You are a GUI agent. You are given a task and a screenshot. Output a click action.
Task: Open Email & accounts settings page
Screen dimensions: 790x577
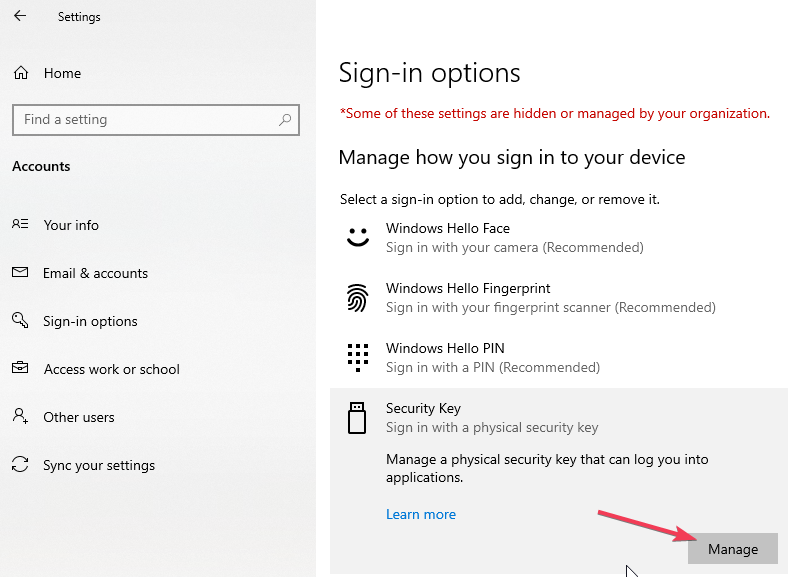pos(96,273)
